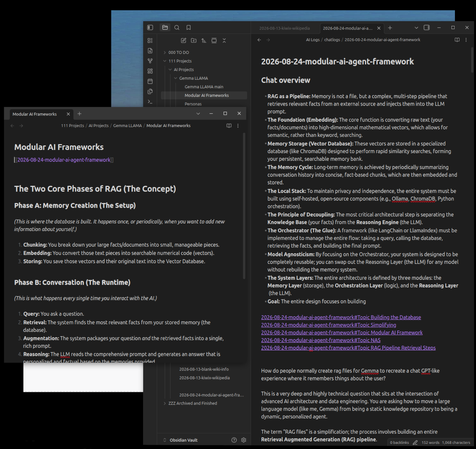476x449 pixels.
Task: Open the Gemma LLAMA main note
Action: tap(204, 87)
